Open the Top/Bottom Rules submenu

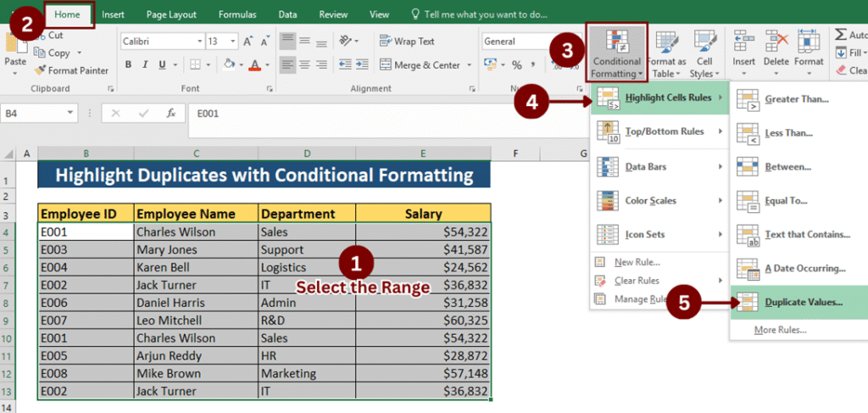click(x=659, y=131)
